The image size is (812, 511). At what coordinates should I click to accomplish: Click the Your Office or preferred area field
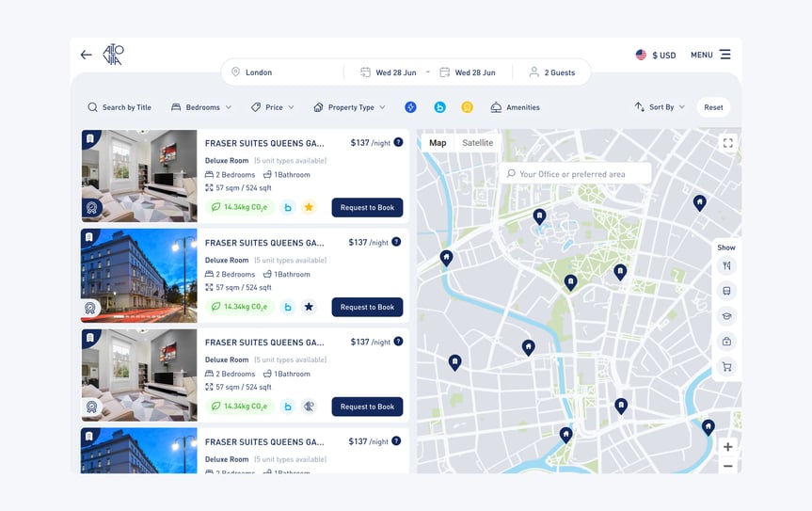576,174
